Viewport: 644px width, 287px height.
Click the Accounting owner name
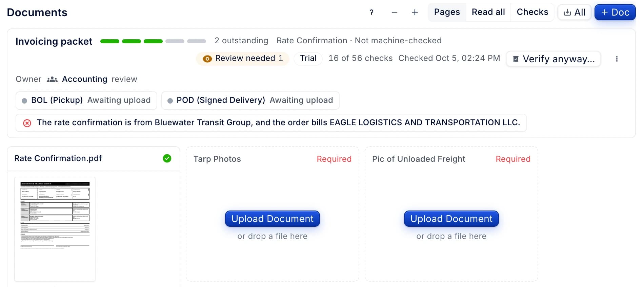click(x=84, y=79)
